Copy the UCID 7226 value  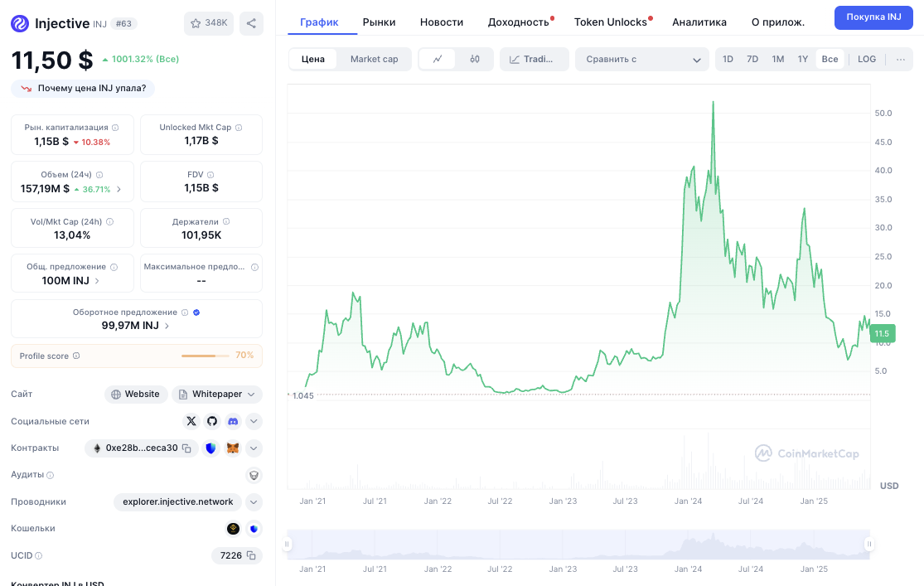click(x=251, y=555)
